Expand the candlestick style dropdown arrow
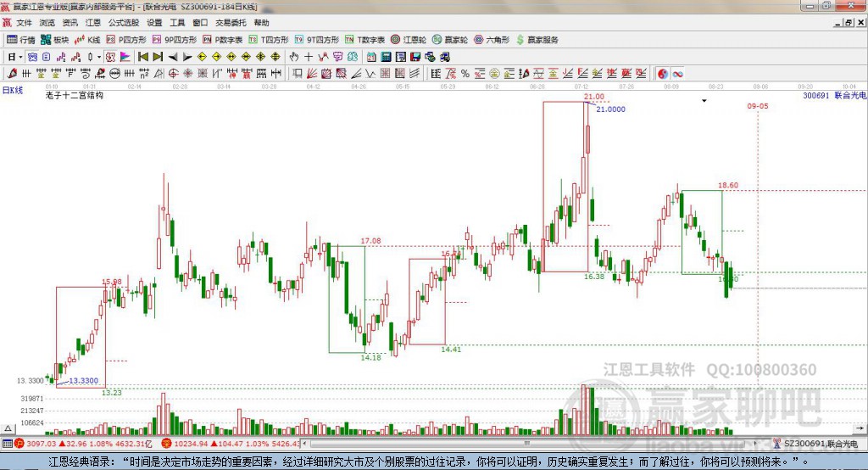Screen dimensions: 868x470 [99, 57]
